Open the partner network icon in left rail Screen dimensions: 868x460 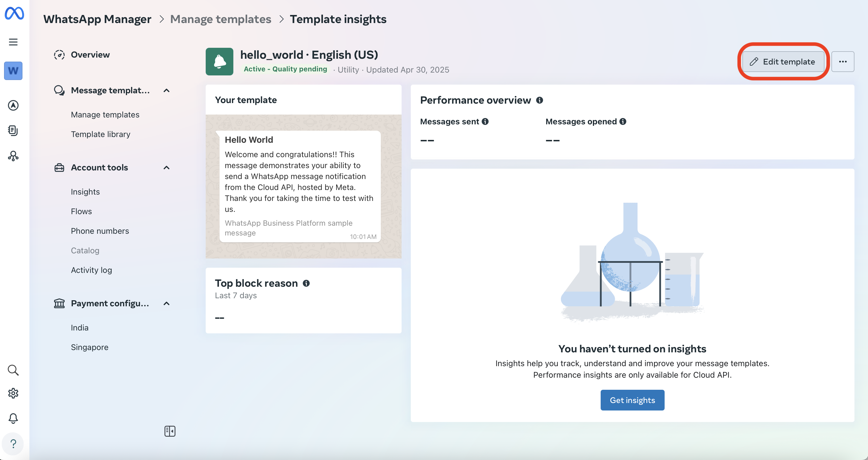(x=13, y=156)
